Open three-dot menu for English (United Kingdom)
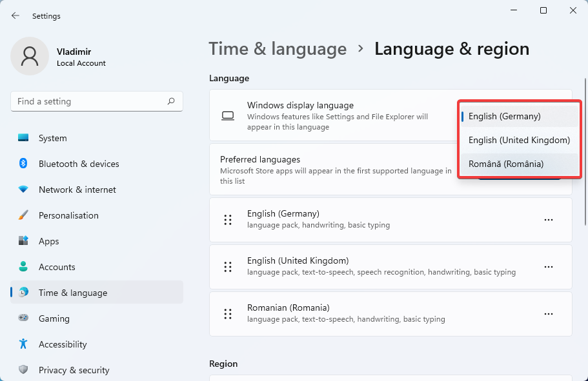The height and width of the screenshot is (381, 588). 548,267
